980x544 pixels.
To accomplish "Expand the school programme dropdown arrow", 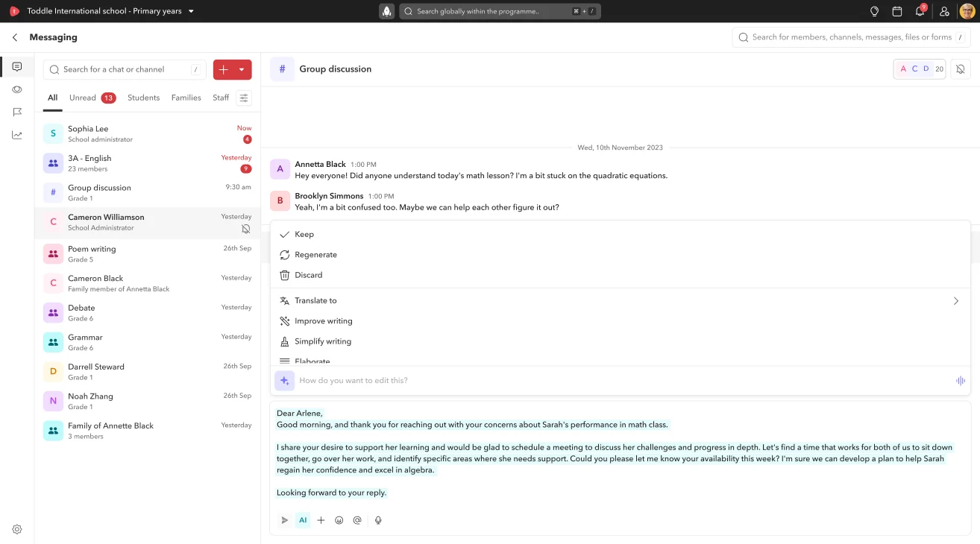I will click(191, 11).
